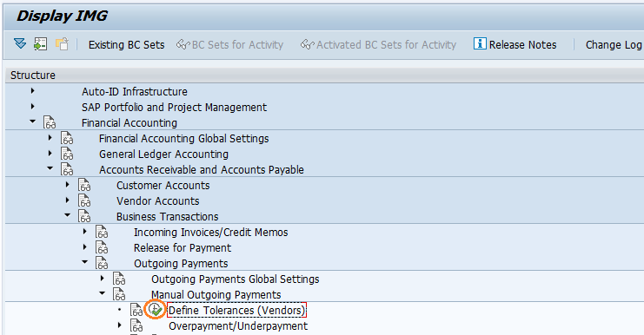
Task: Select the Customer Accounts label
Action: click(x=163, y=186)
